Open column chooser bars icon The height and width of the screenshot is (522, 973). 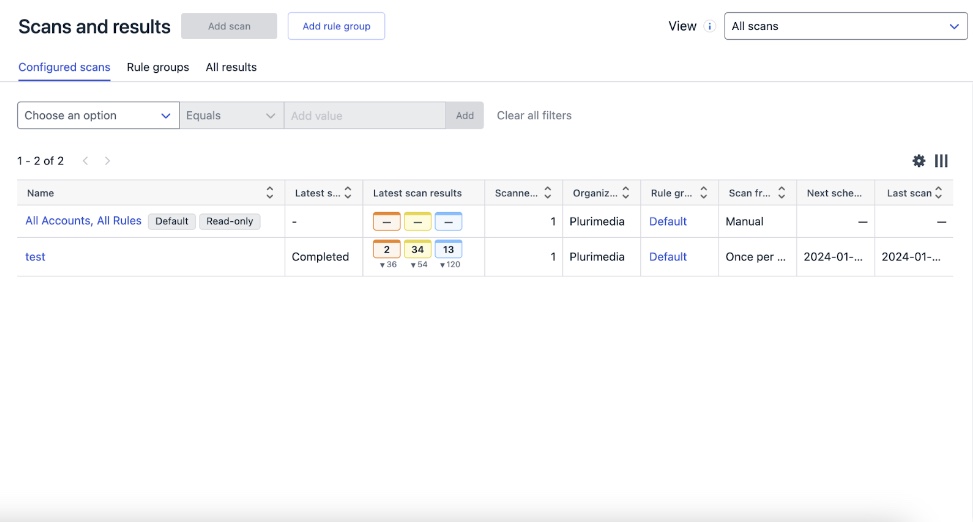coord(941,161)
